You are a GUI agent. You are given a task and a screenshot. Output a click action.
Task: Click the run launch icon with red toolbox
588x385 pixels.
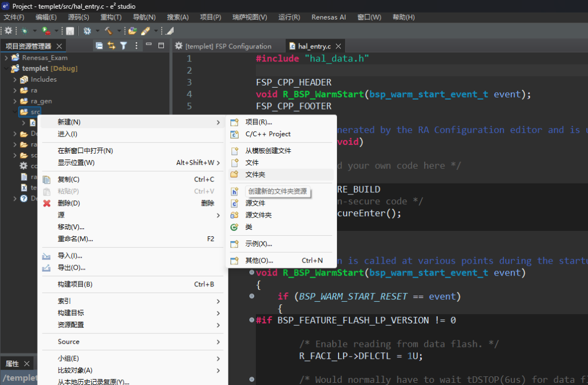point(46,31)
